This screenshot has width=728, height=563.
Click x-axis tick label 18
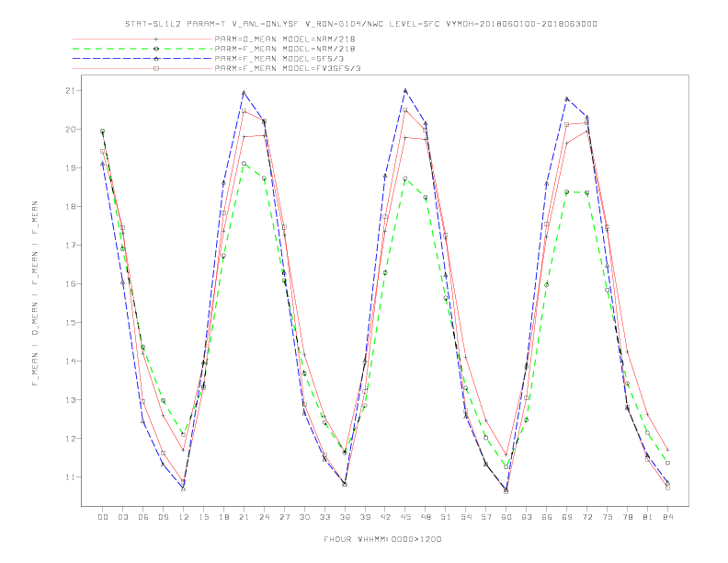click(223, 517)
